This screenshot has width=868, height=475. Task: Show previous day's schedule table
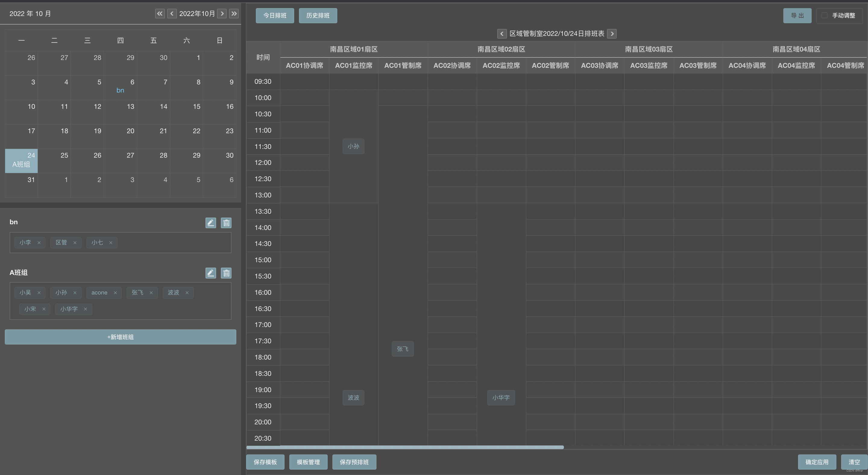pyautogui.click(x=502, y=34)
